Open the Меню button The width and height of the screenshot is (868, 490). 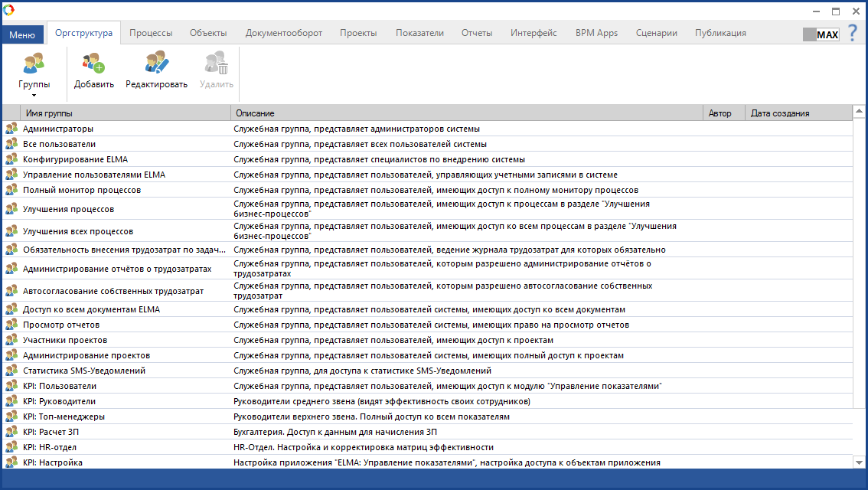[x=22, y=34]
